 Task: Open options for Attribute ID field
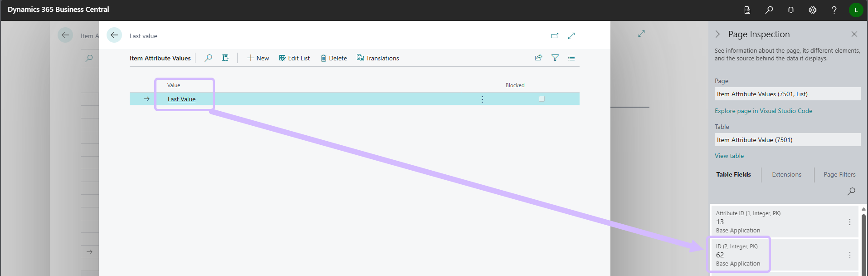849,222
